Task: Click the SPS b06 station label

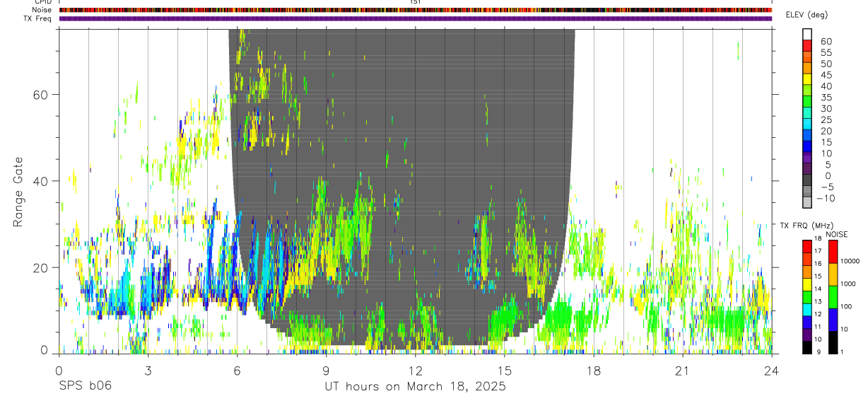Action: coord(85,386)
